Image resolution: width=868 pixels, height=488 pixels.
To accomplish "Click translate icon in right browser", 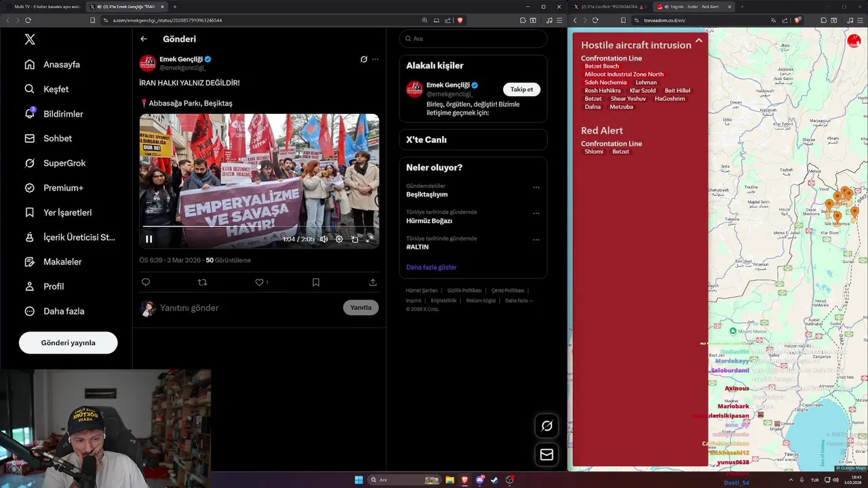I will click(x=773, y=20).
